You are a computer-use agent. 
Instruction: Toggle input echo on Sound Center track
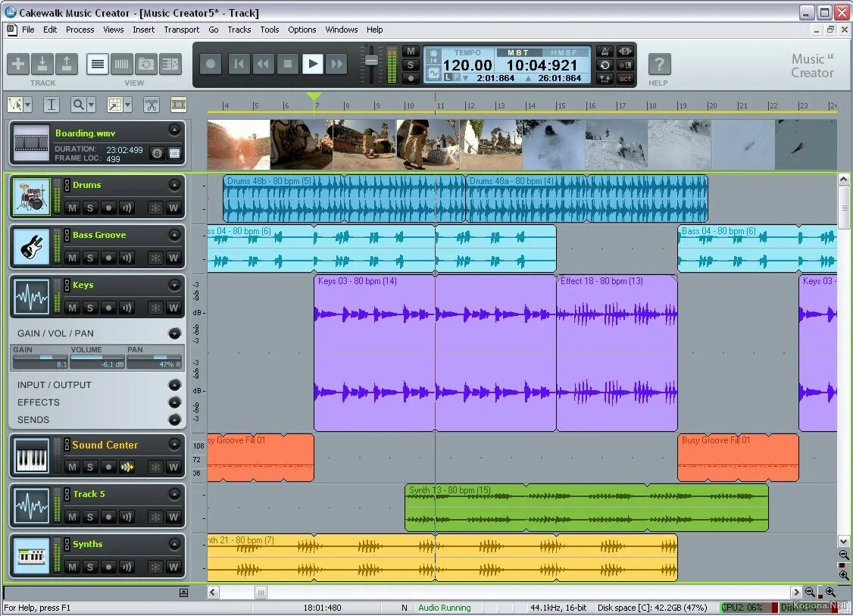[x=127, y=467]
